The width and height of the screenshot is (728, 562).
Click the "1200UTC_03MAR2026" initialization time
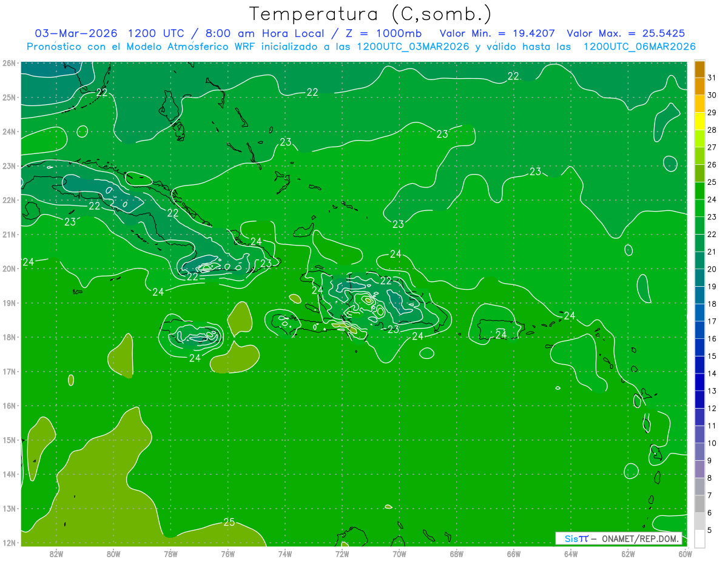click(x=413, y=47)
